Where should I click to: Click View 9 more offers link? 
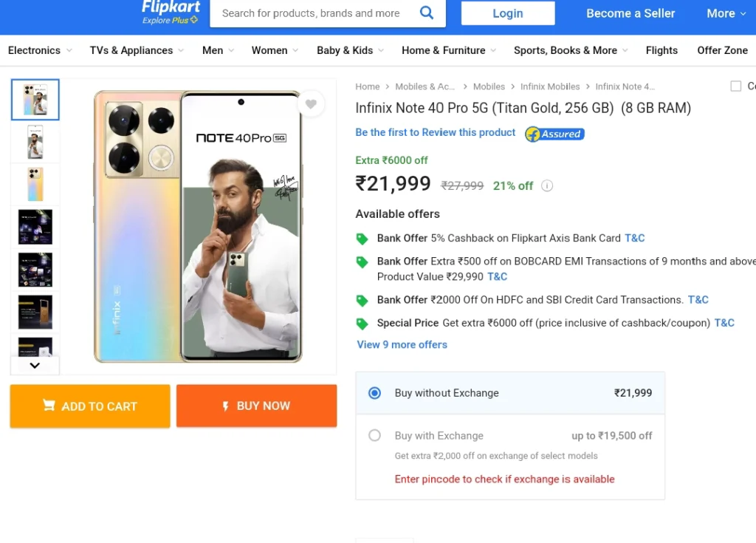(x=402, y=344)
